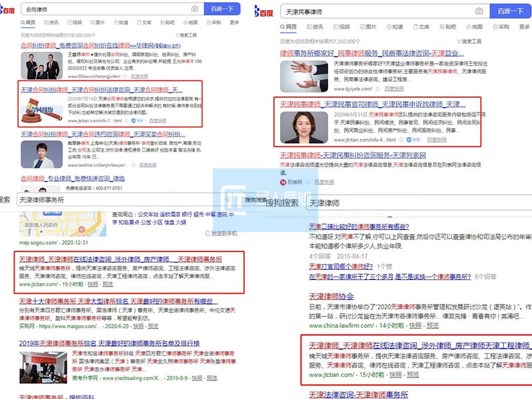Image resolution: width=532 pixels, height=399 pixels.
Task: Open 天津律师事务所 搜狗百科 result link
Action: click(57, 396)
